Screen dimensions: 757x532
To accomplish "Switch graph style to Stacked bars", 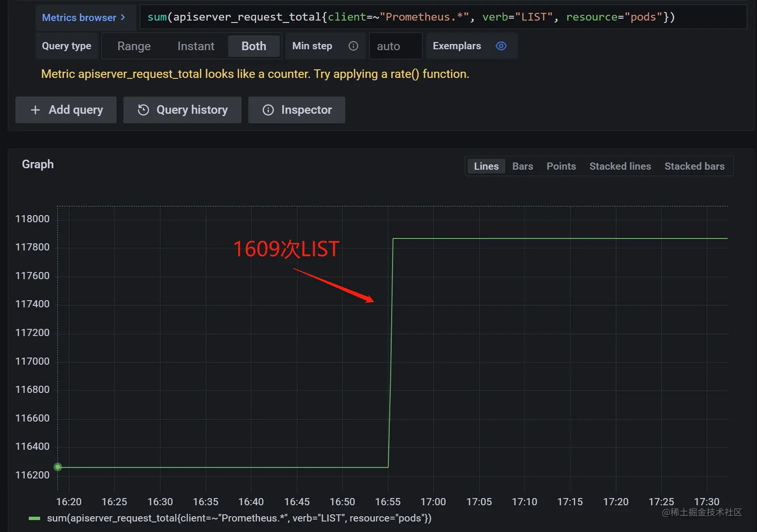I will (x=694, y=166).
